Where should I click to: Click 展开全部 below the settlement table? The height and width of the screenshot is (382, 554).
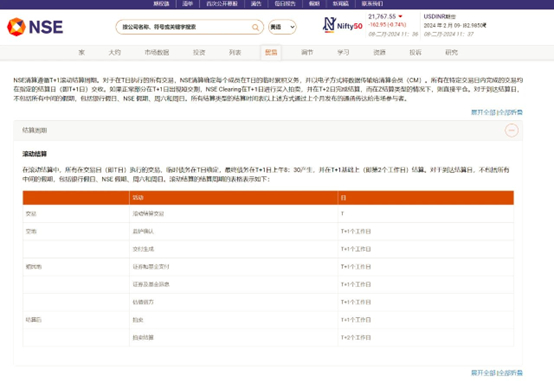click(483, 372)
